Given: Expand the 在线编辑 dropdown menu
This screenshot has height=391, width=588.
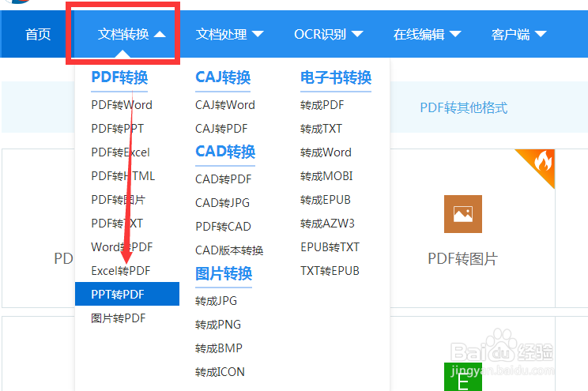Looking at the screenshot, I should pyautogui.click(x=427, y=34).
